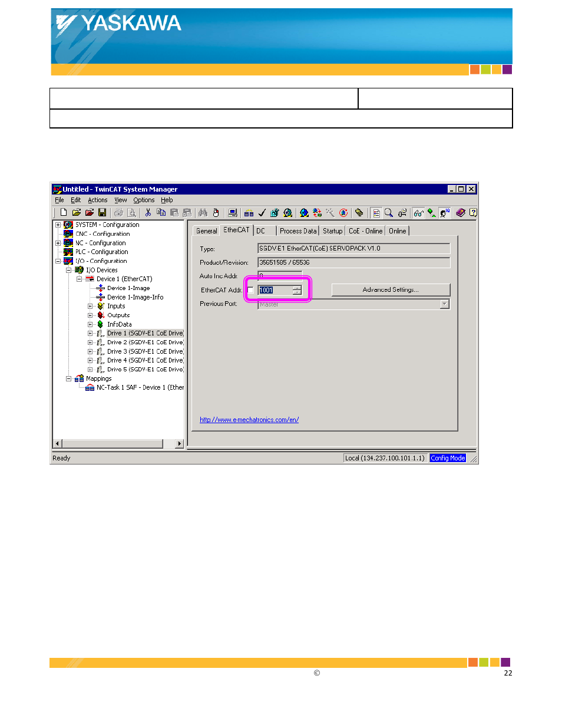Click the Cut scissors icon
Screen dimensions: 562x728
tap(148, 213)
